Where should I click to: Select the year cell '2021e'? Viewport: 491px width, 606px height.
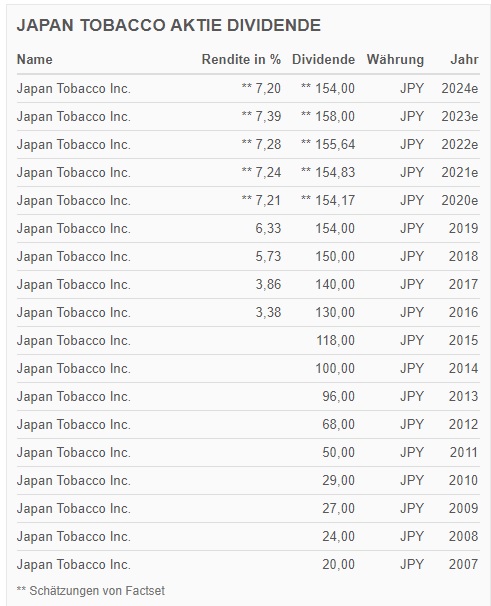tap(460, 172)
